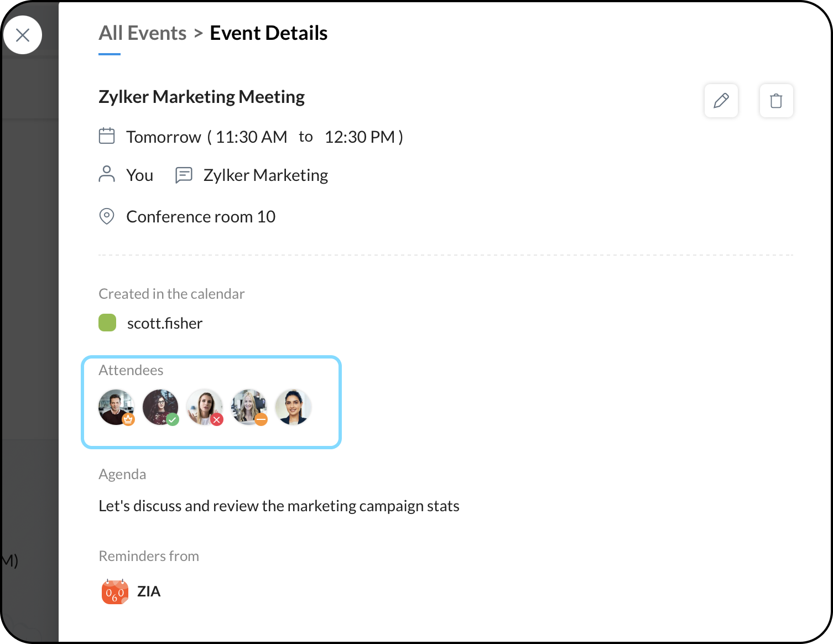833x644 pixels.
Task: Click the ZIA reminder bot icon
Action: tap(115, 592)
